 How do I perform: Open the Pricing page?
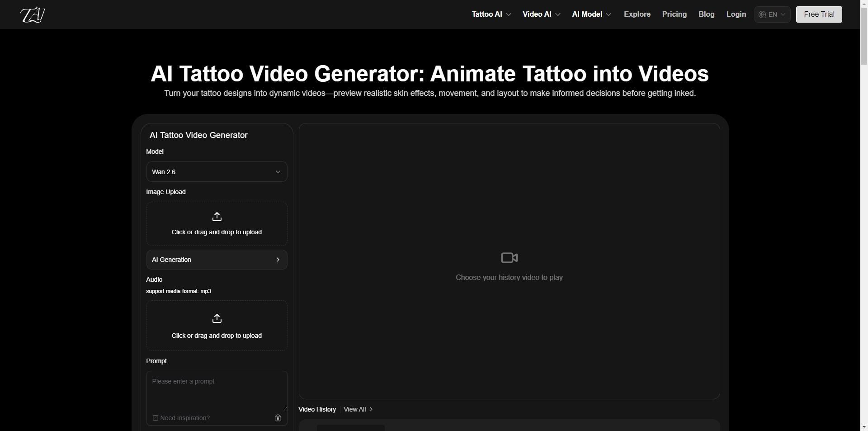coord(674,14)
